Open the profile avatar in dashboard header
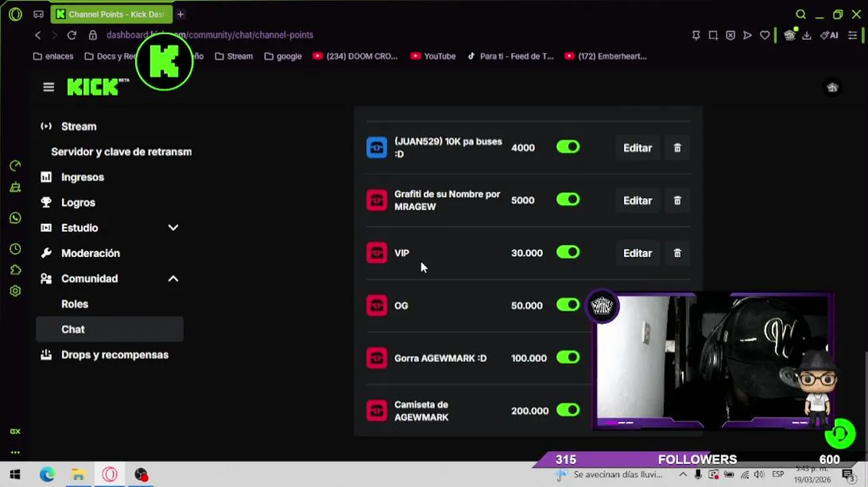868x487 pixels. [x=832, y=87]
